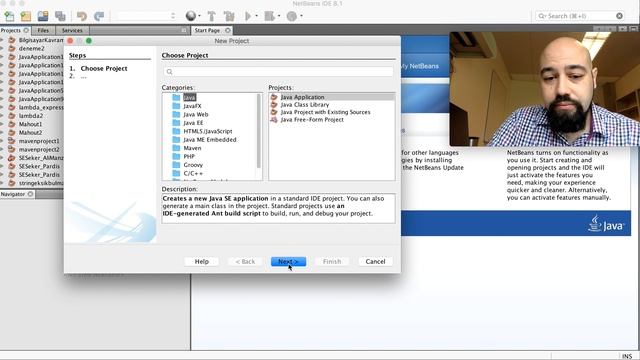Viewport: 640px width, 360px height.
Task: Click the Cancel button in New Project
Action: pyautogui.click(x=375, y=262)
